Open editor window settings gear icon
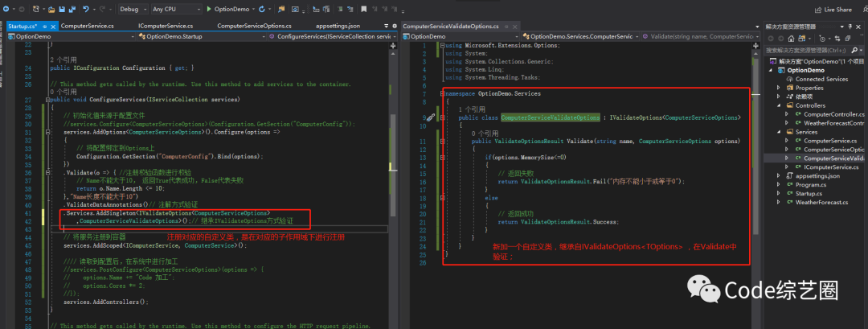Image resolution: width=868 pixels, height=329 pixels. tap(394, 26)
